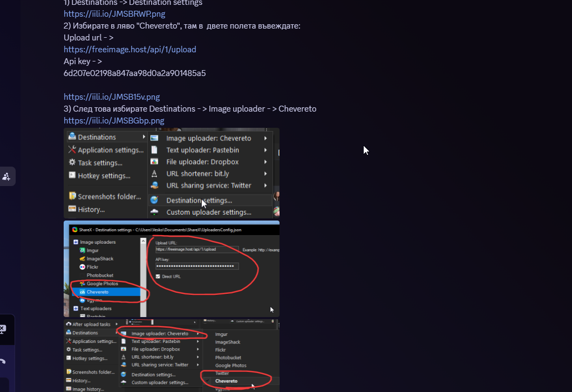The height and width of the screenshot is (392, 572).
Task: Click the disconnect call phone icon
Action: (x=2, y=361)
